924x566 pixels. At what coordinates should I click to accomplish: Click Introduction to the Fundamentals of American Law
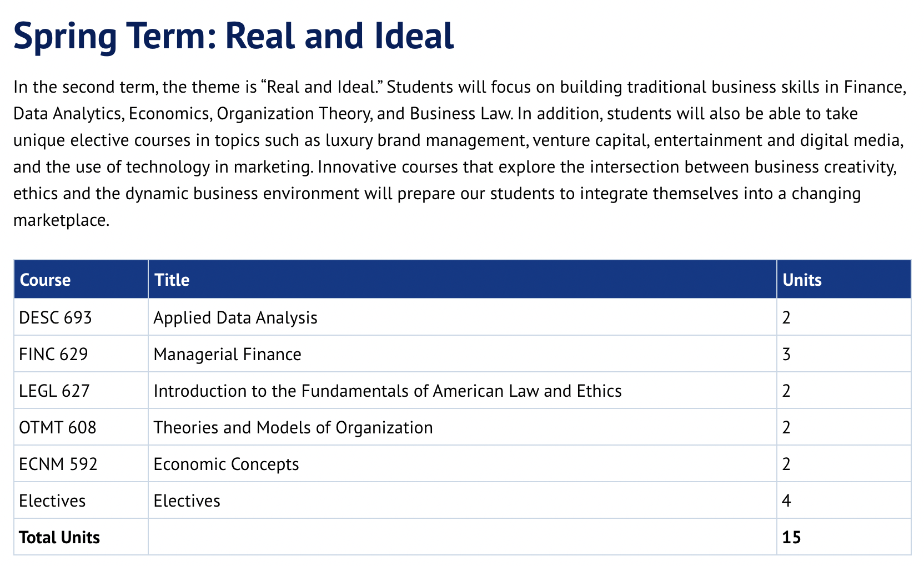[x=387, y=391]
